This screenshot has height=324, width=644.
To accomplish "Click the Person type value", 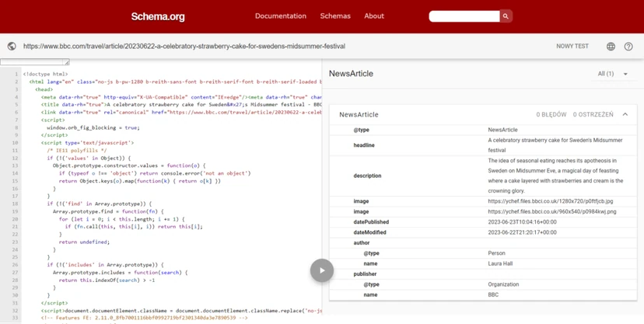I will 496,253.
